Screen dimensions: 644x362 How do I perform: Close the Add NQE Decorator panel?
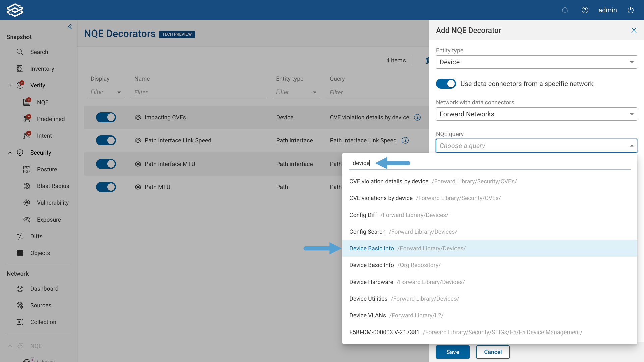[634, 30]
